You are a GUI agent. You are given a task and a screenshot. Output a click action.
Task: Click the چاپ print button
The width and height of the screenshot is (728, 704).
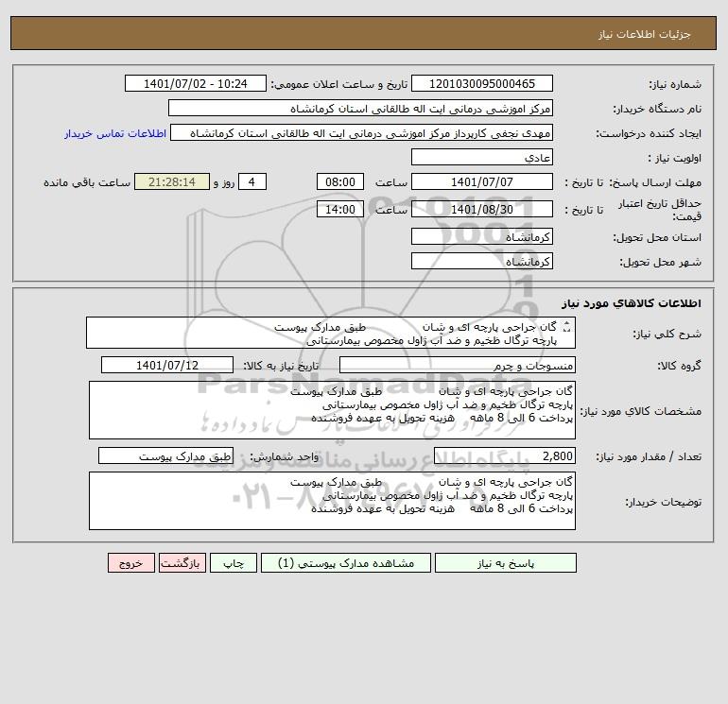234,563
